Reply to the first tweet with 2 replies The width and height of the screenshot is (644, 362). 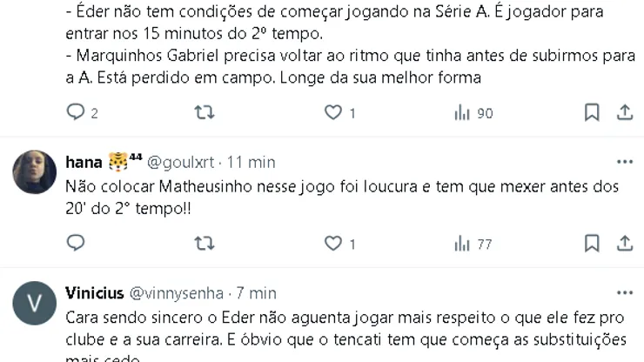76,112
